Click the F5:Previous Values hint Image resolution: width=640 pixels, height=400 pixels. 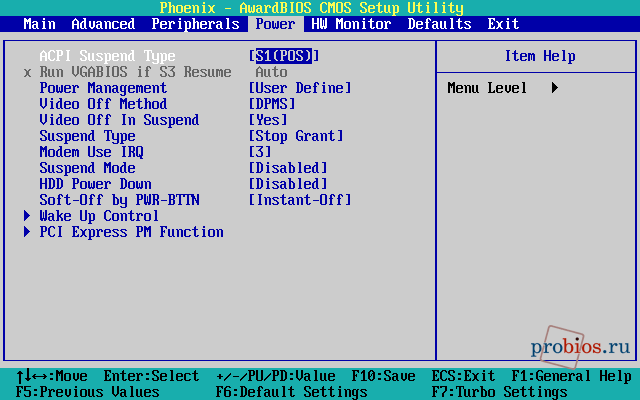pos(87,392)
